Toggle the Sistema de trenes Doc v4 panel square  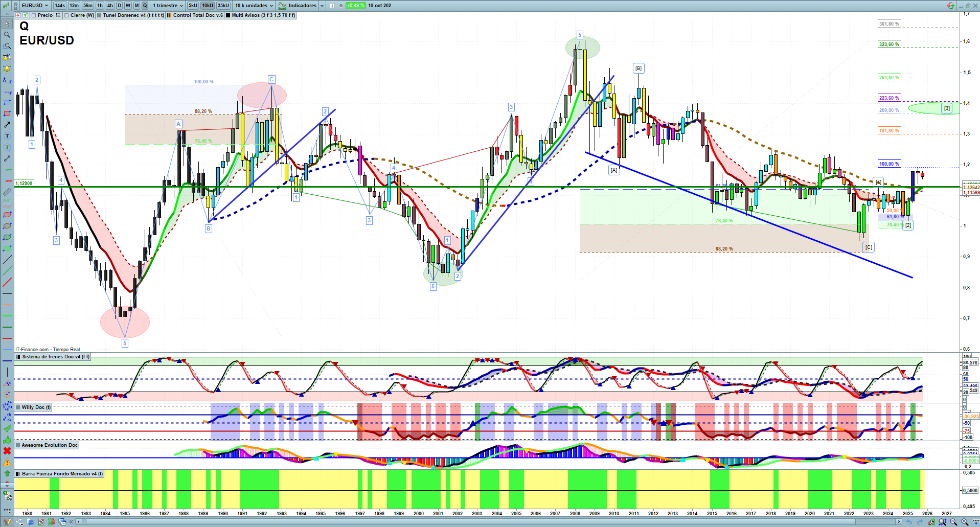(18, 357)
